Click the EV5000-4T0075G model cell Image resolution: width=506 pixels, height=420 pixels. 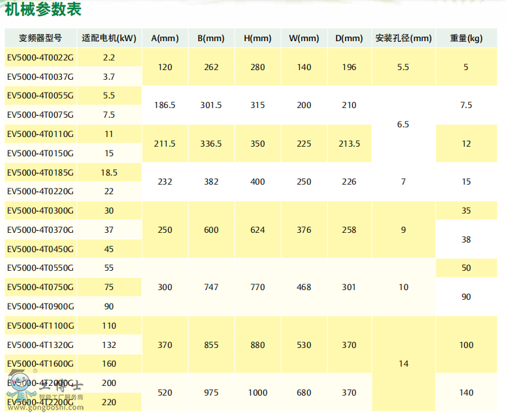pos(40,114)
